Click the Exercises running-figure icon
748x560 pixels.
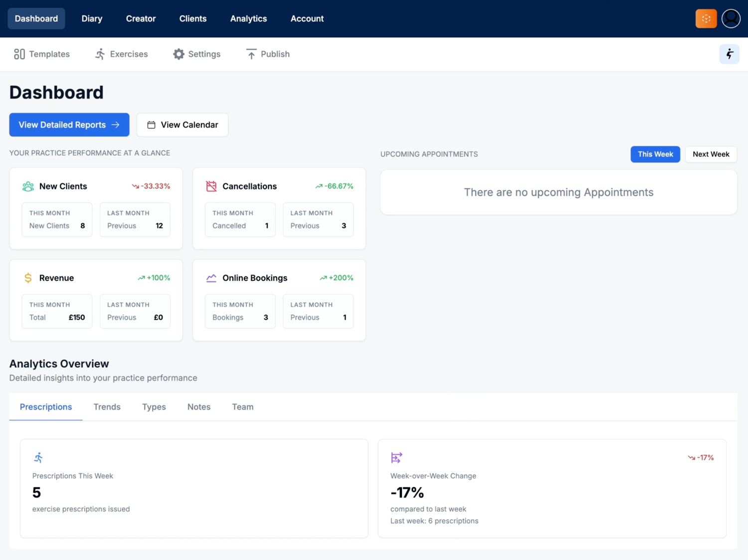(100, 54)
